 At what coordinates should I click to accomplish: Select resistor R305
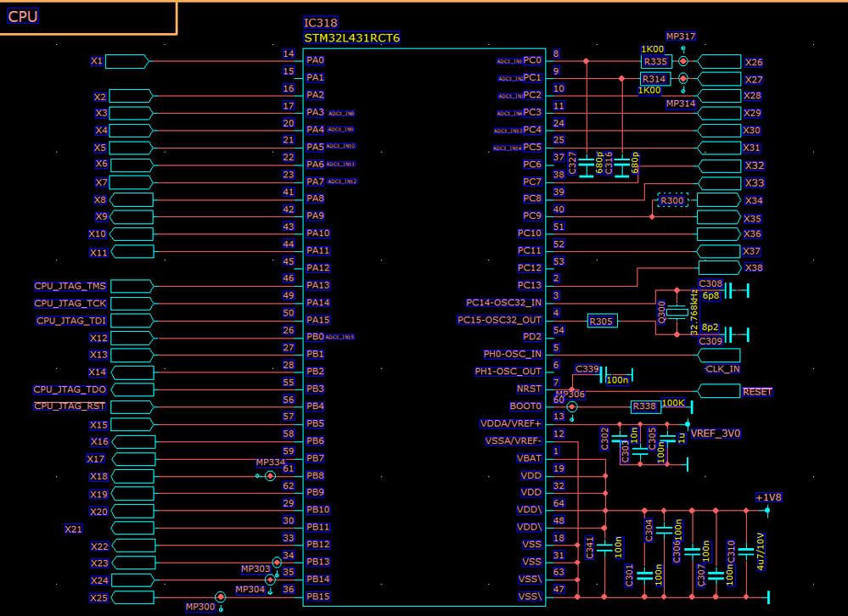tap(602, 322)
